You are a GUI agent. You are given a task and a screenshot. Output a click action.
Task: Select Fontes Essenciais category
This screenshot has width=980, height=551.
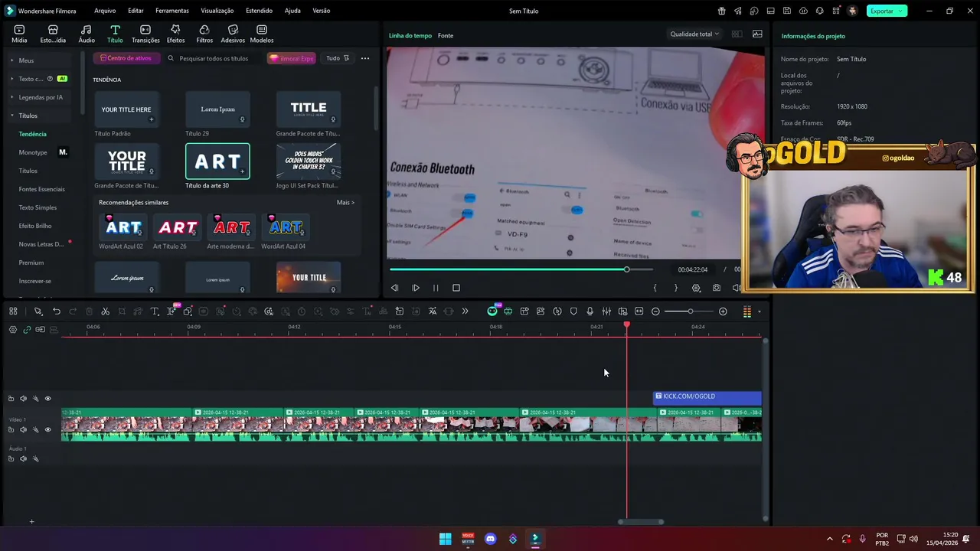pyautogui.click(x=42, y=189)
